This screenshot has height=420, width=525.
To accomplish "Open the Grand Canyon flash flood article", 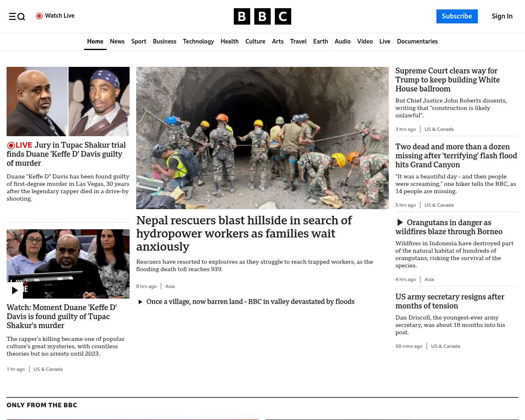I will click(x=456, y=156).
